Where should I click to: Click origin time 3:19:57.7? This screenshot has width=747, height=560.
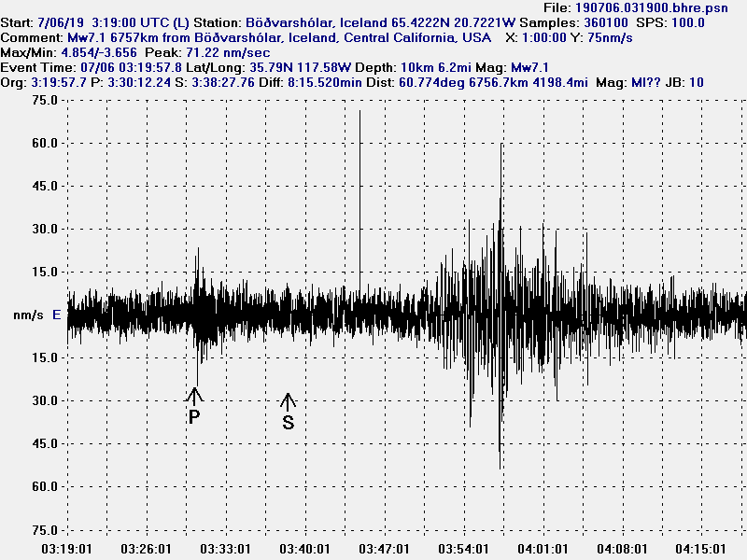click(x=59, y=82)
